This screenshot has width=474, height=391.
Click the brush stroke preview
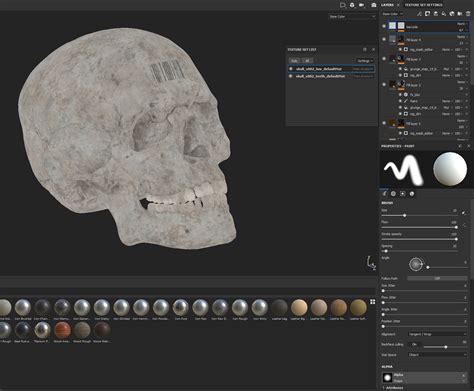(403, 169)
